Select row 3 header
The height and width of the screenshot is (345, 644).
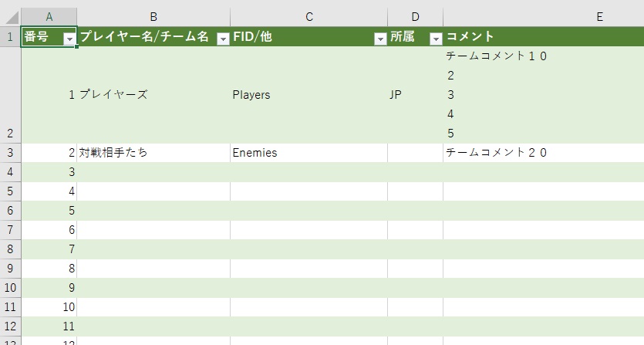[10, 153]
